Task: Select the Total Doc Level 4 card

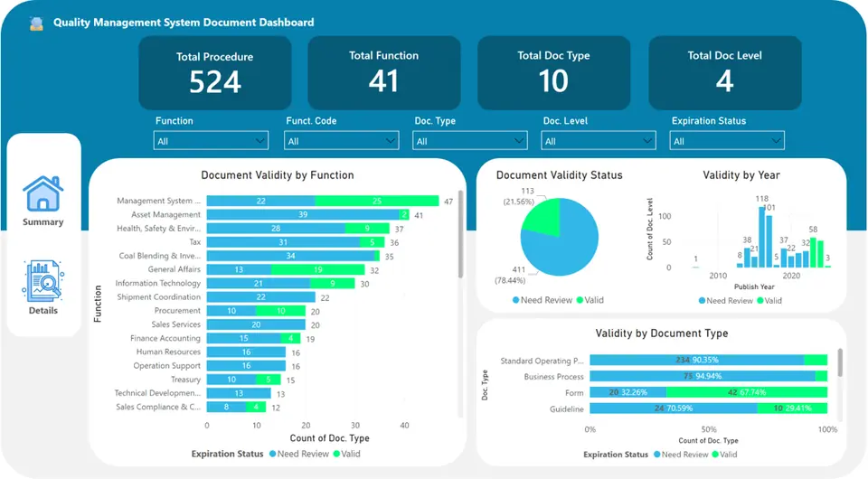Action: tap(724, 73)
